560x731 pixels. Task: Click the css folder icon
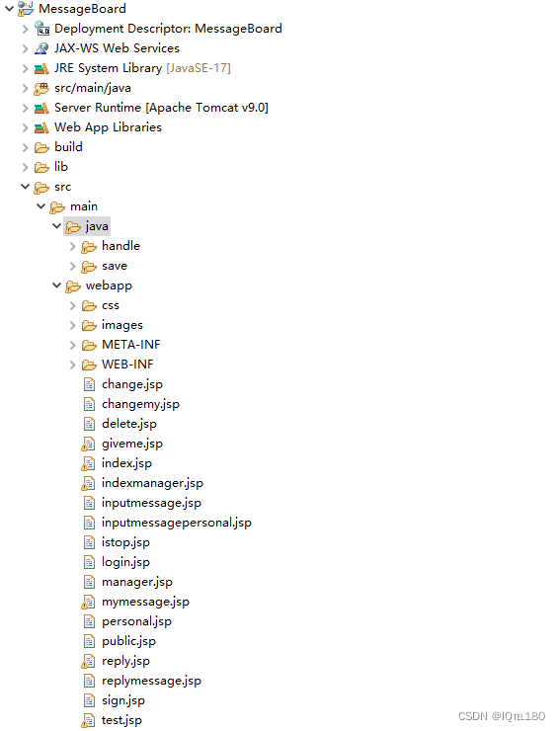click(x=89, y=306)
